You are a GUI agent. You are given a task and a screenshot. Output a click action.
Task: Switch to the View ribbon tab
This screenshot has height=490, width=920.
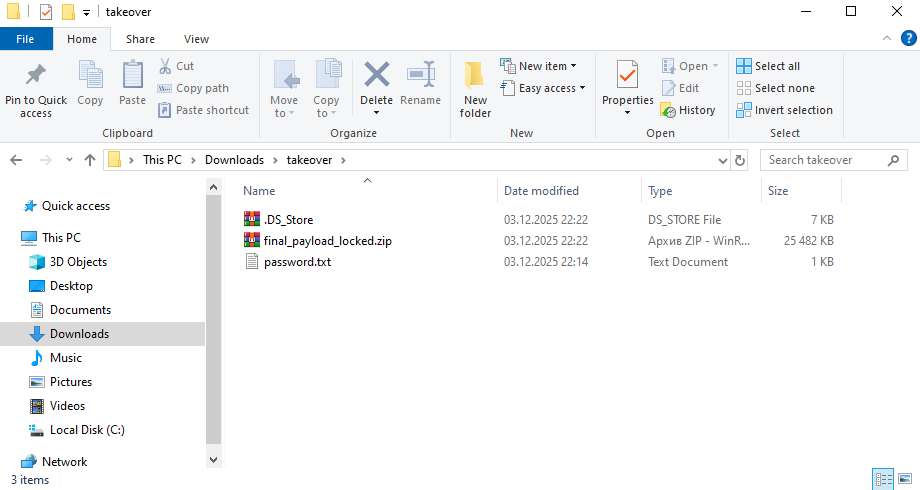[x=196, y=39]
